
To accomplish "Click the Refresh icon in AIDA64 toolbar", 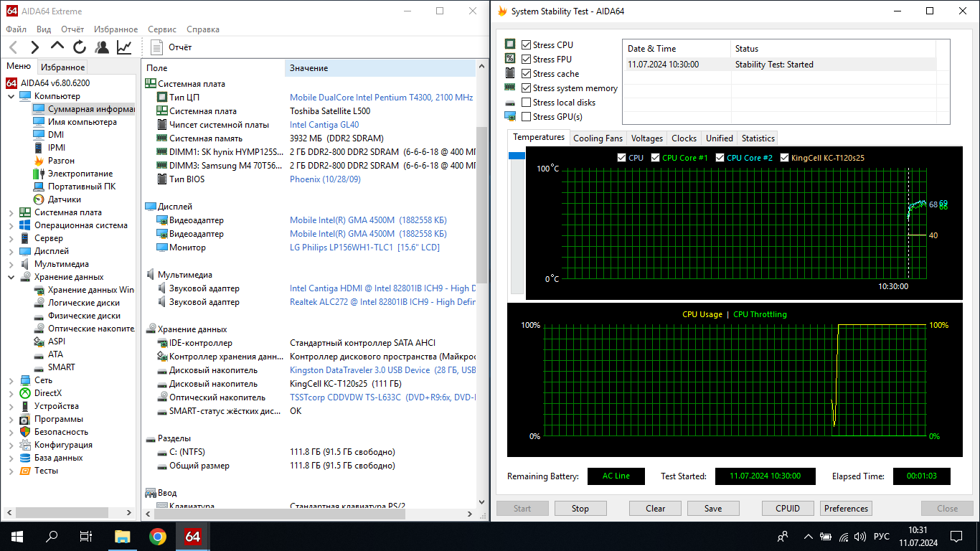I will pyautogui.click(x=80, y=47).
